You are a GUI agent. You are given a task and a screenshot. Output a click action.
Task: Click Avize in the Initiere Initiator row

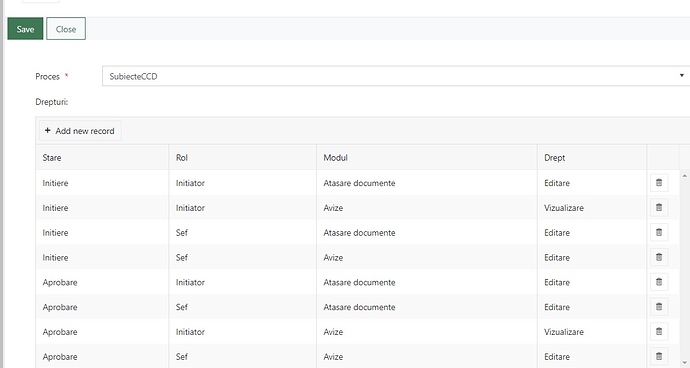[x=333, y=208]
